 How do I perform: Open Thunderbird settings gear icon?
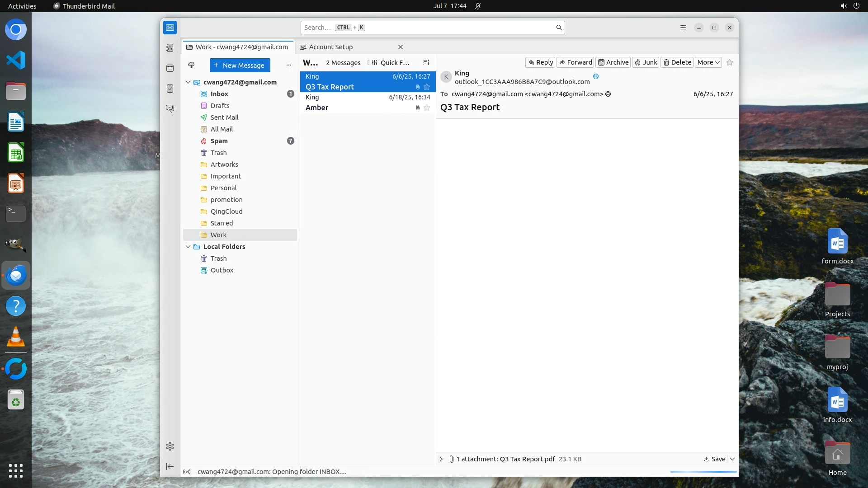170,446
